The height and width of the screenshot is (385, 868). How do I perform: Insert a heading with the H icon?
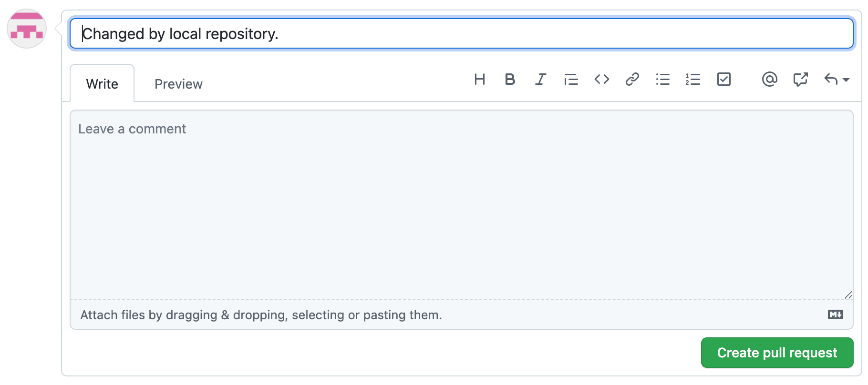480,79
